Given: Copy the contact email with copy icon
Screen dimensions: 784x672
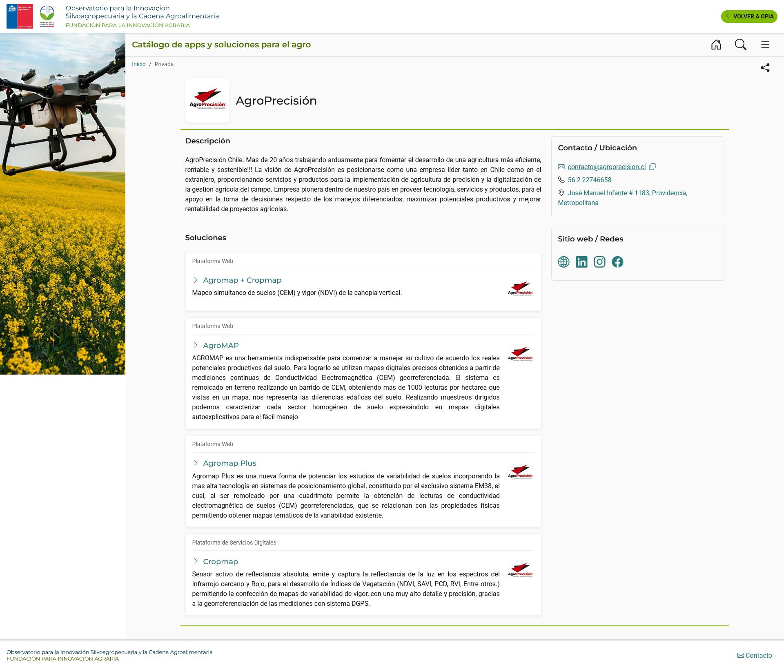Looking at the screenshot, I should click(x=652, y=167).
